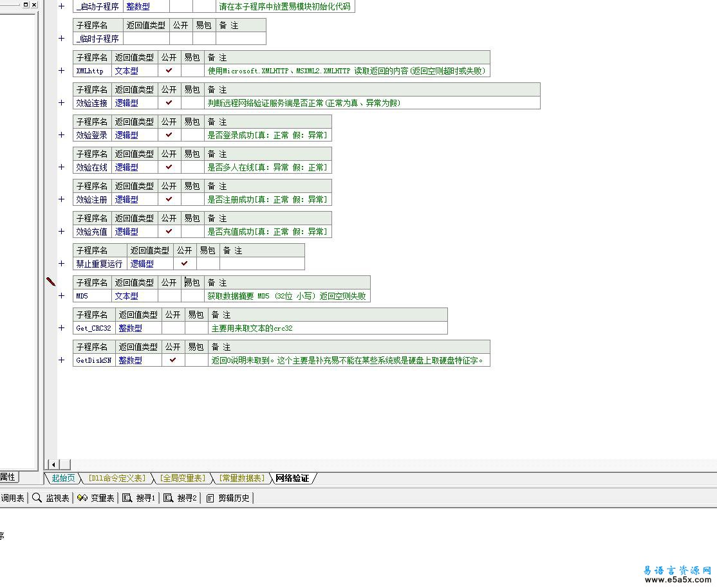The image size is (717, 588).
Task: Open the 监视表 watch panel icon
Action: pos(37,498)
